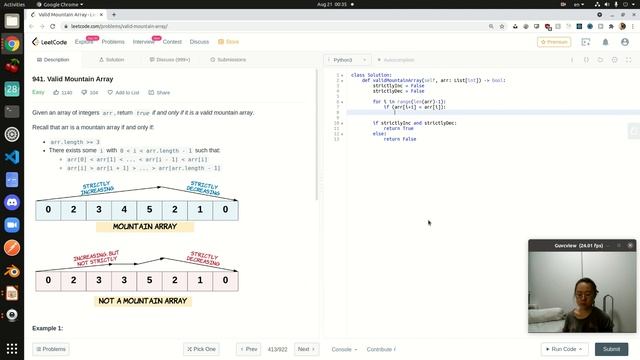The width and height of the screenshot is (640, 360).
Task: Click the description panel scrollbar
Action: [x=317, y=135]
